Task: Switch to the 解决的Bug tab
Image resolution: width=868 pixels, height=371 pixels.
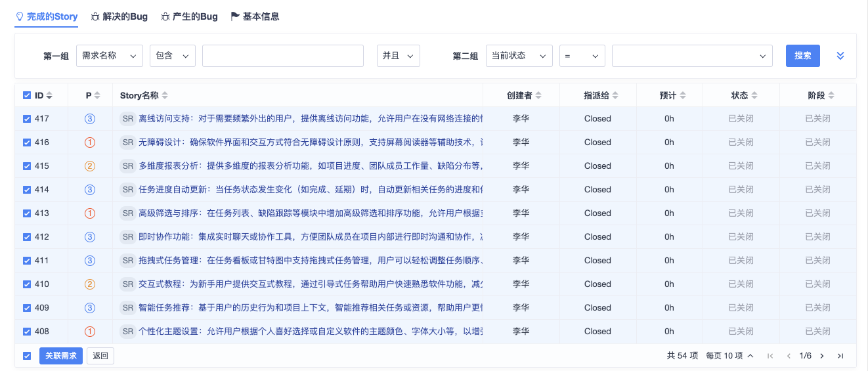Action: click(119, 16)
